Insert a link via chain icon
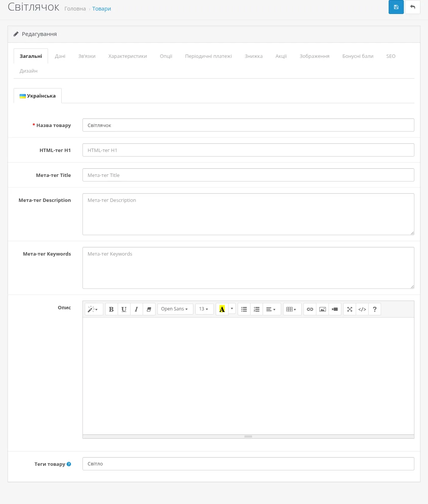 click(x=310, y=309)
